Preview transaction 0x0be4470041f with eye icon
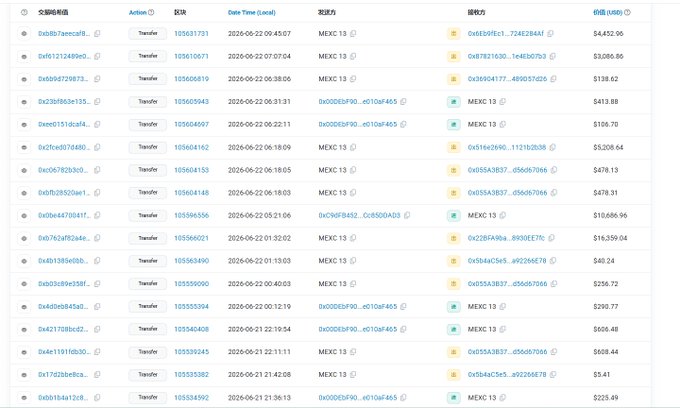The image size is (680, 408). tap(24, 215)
